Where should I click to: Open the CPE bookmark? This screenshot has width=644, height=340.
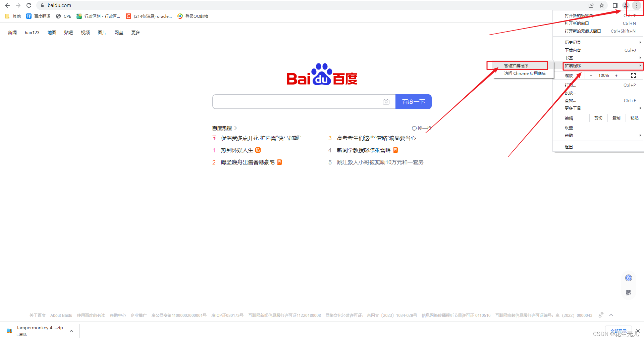coord(64,16)
